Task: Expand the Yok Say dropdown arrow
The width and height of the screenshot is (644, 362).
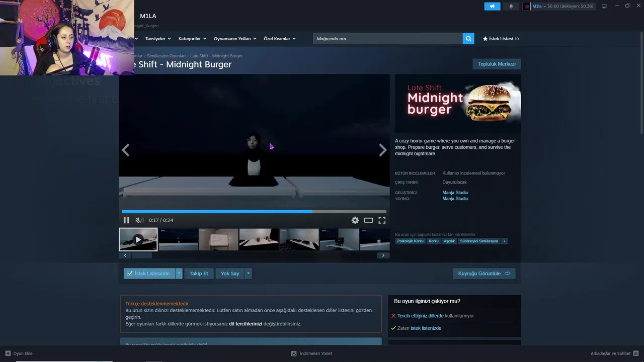Action: (x=248, y=274)
